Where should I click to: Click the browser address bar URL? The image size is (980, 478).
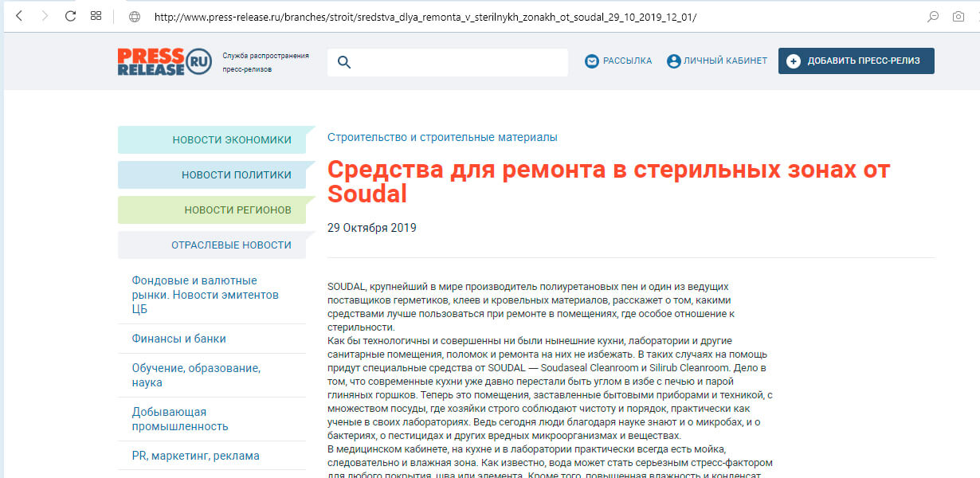tap(426, 17)
